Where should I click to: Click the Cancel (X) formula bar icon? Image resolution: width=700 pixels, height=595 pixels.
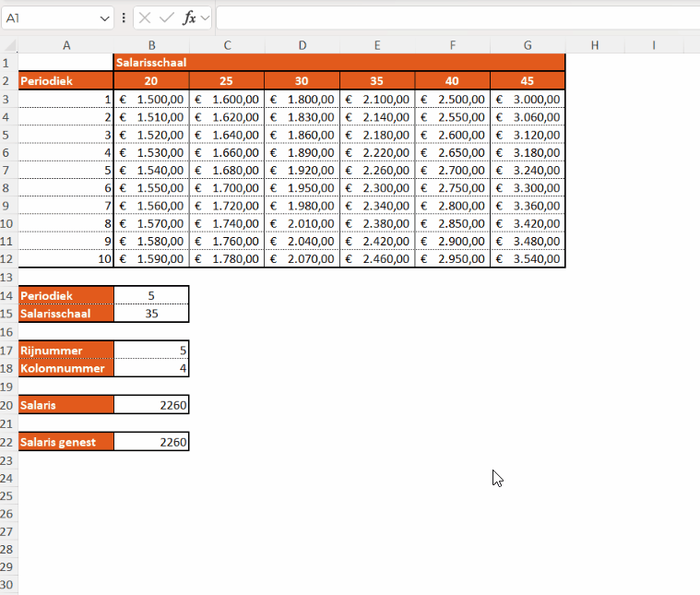pyautogui.click(x=144, y=18)
